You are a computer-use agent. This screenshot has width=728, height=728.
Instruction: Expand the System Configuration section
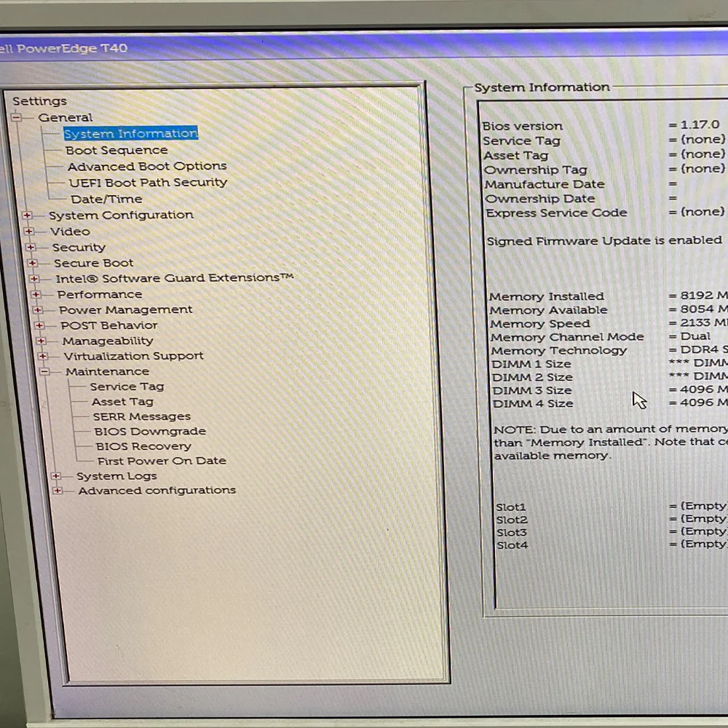pyautogui.click(x=27, y=215)
